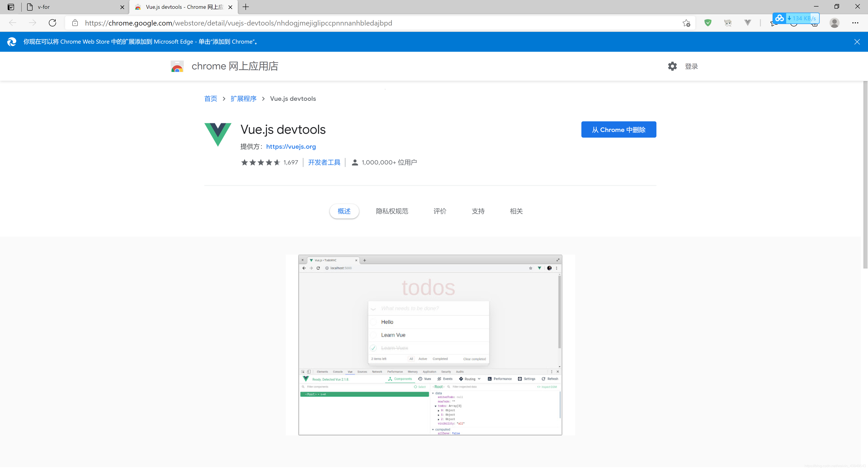Click the Vue devtools extension icon
This screenshot has width=868, height=470.
click(747, 23)
